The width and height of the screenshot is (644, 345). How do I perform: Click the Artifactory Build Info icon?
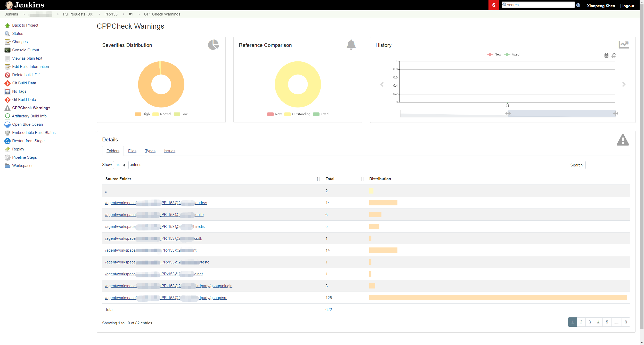coord(7,116)
